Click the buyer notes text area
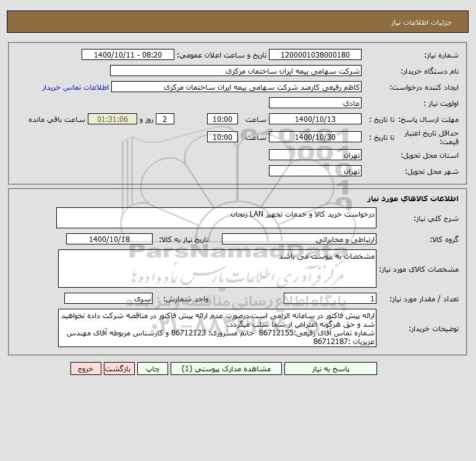 pos(217,328)
